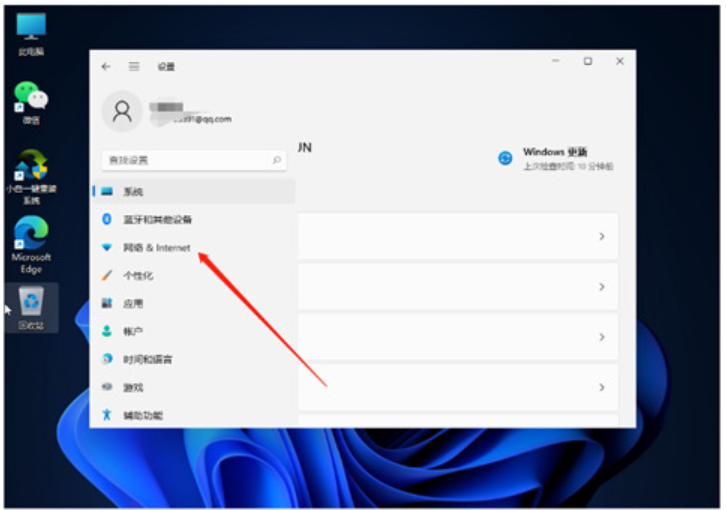726x510 pixels.
Task: Click the apps icon in sidebar
Action: (107, 303)
